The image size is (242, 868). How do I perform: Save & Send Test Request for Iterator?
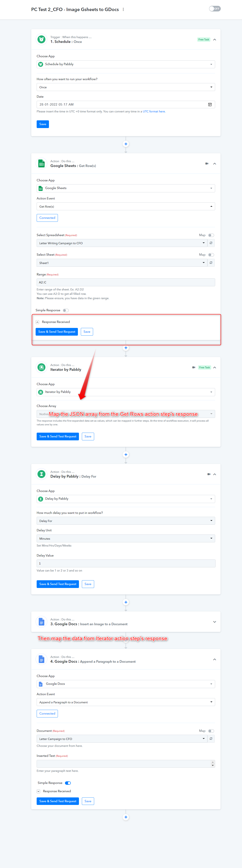pyautogui.click(x=58, y=437)
